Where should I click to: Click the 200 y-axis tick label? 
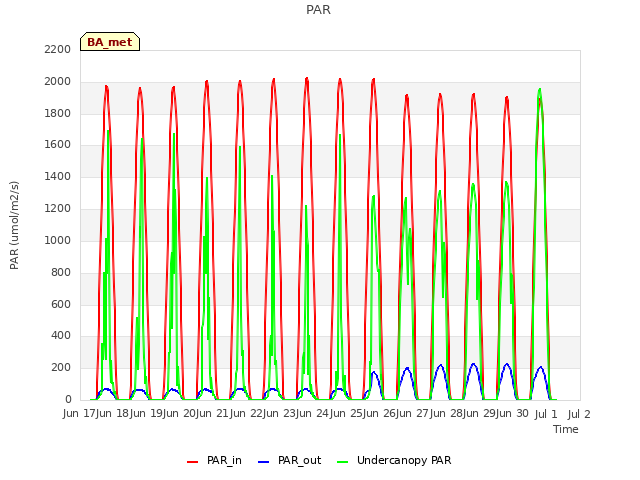(61, 367)
